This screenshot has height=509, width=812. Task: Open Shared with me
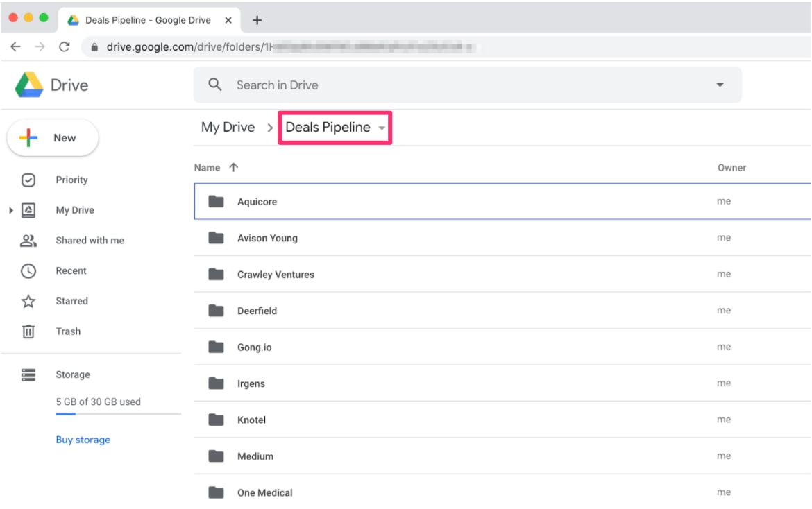tap(90, 241)
